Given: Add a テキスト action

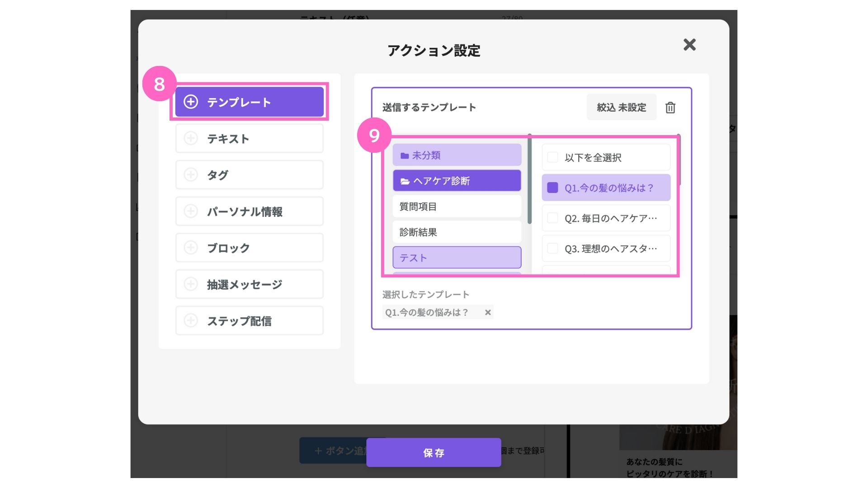Looking at the screenshot, I should tap(250, 138).
